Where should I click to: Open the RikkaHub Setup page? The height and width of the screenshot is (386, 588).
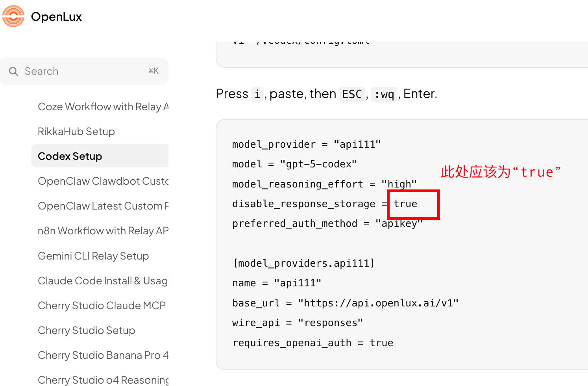(x=76, y=132)
